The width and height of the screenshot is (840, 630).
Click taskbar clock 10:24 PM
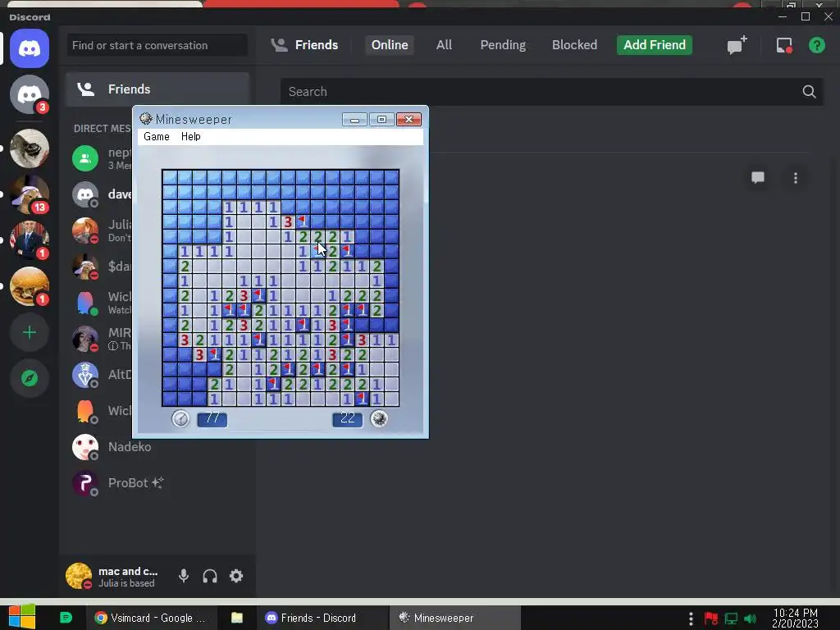click(795, 619)
